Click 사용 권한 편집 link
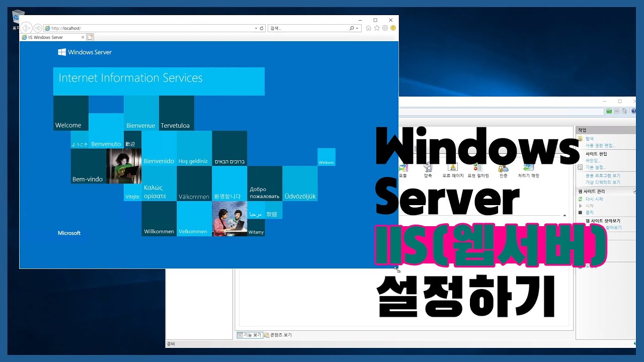Screen dimensions: 644x362 (x=600, y=146)
